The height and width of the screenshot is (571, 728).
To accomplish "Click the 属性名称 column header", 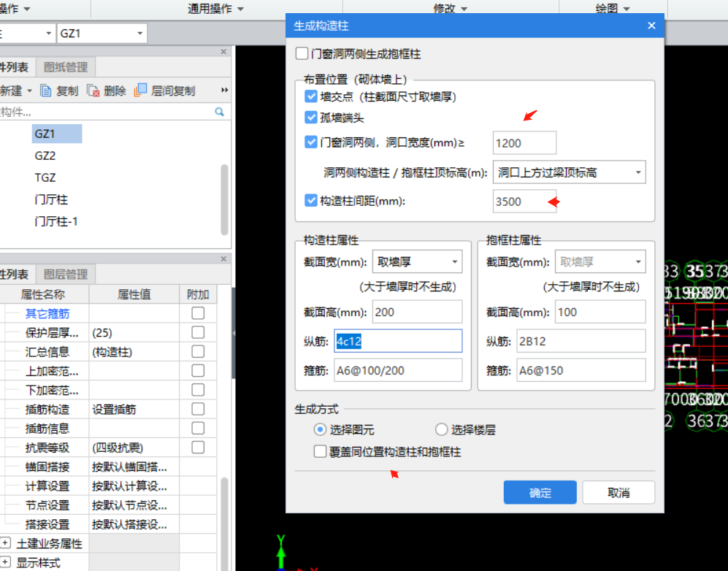I will (x=42, y=294).
